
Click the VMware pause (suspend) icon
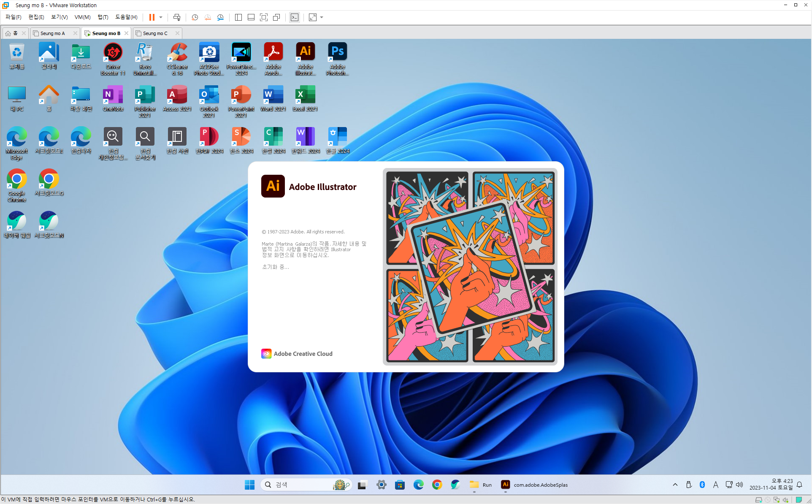pyautogui.click(x=152, y=17)
